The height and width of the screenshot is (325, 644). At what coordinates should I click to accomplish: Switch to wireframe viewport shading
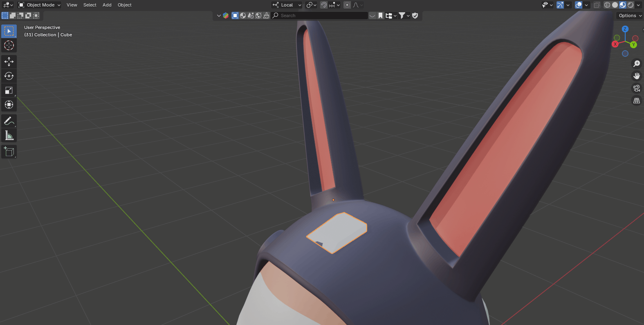coord(607,5)
